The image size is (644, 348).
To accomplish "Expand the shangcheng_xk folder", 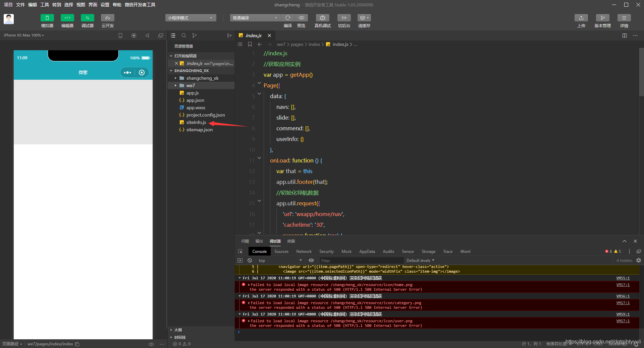I will 175,78.
